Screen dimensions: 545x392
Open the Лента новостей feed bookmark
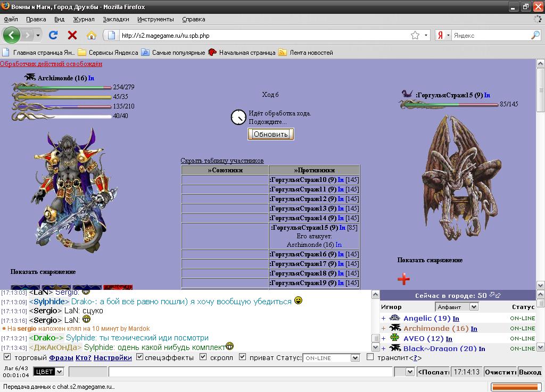(x=306, y=53)
